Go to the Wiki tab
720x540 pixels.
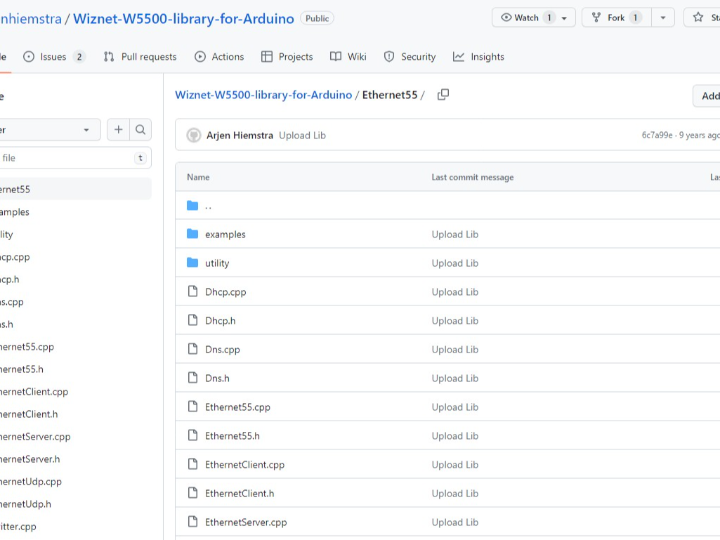348,57
